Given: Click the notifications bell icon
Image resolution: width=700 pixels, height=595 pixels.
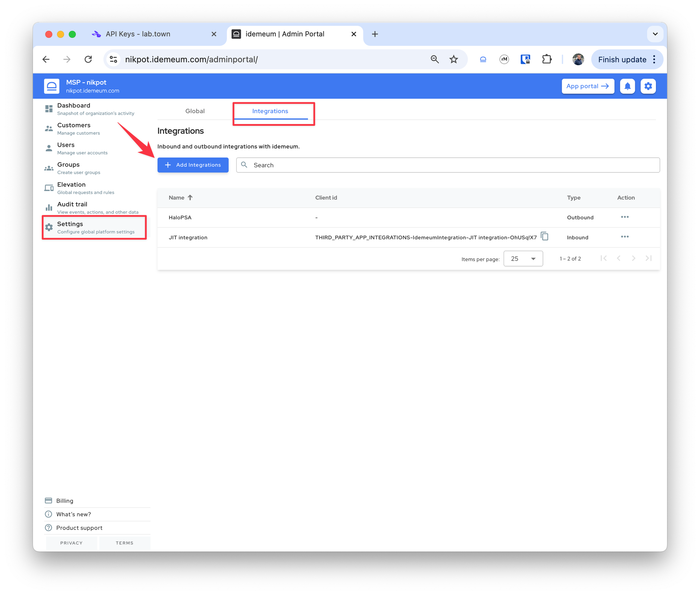Looking at the screenshot, I should tap(627, 86).
